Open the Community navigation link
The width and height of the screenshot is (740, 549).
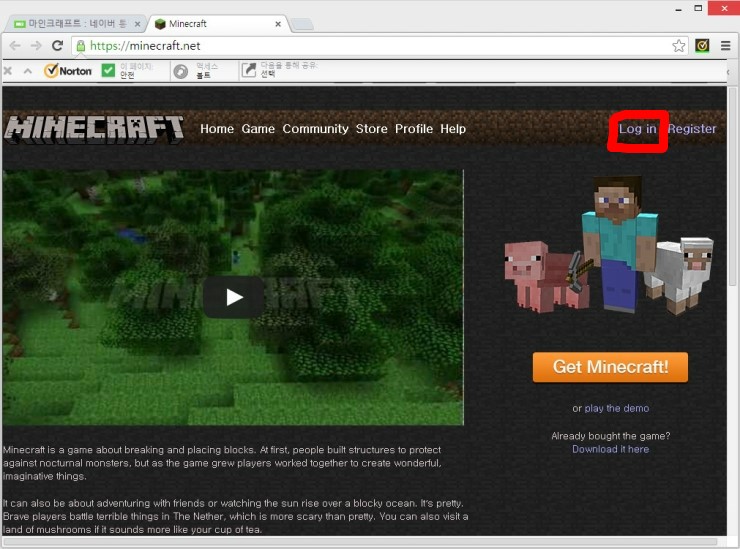(x=315, y=129)
